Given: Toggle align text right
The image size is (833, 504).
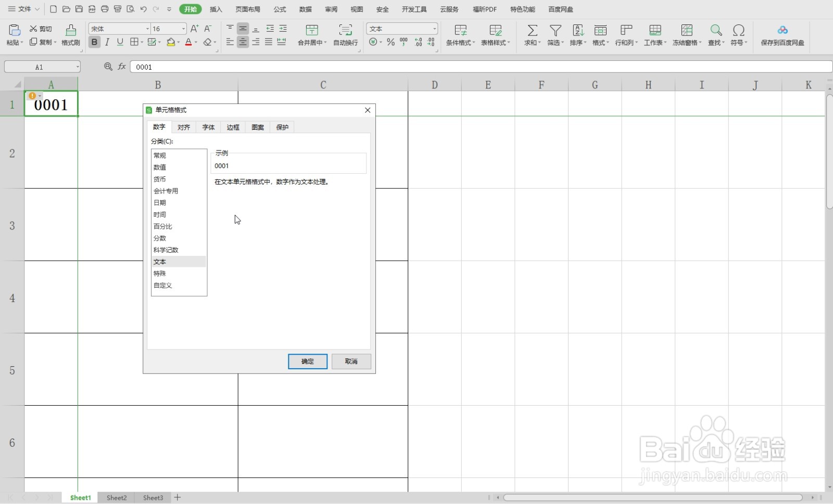Looking at the screenshot, I should (256, 42).
